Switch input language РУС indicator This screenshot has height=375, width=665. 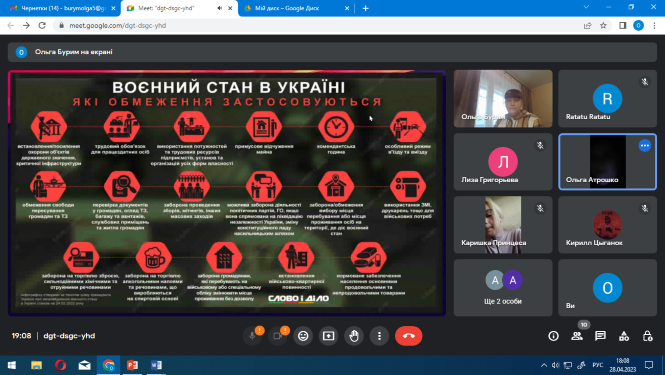point(598,365)
